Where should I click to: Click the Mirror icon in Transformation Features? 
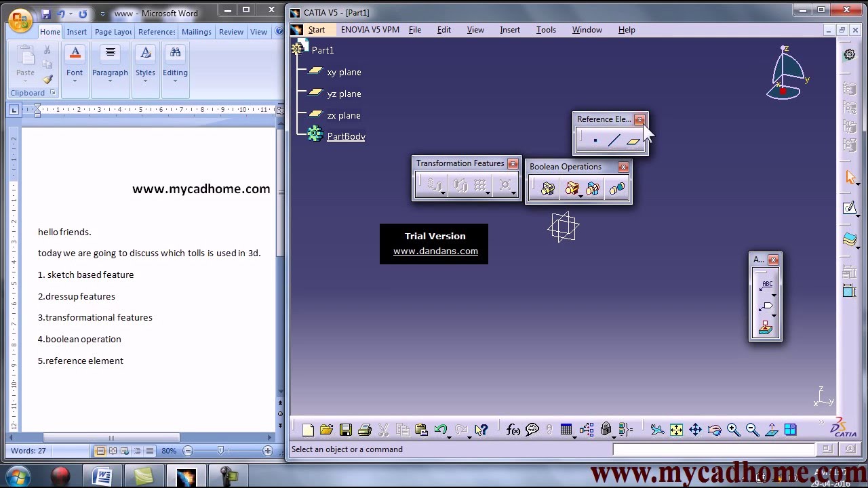click(x=460, y=185)
